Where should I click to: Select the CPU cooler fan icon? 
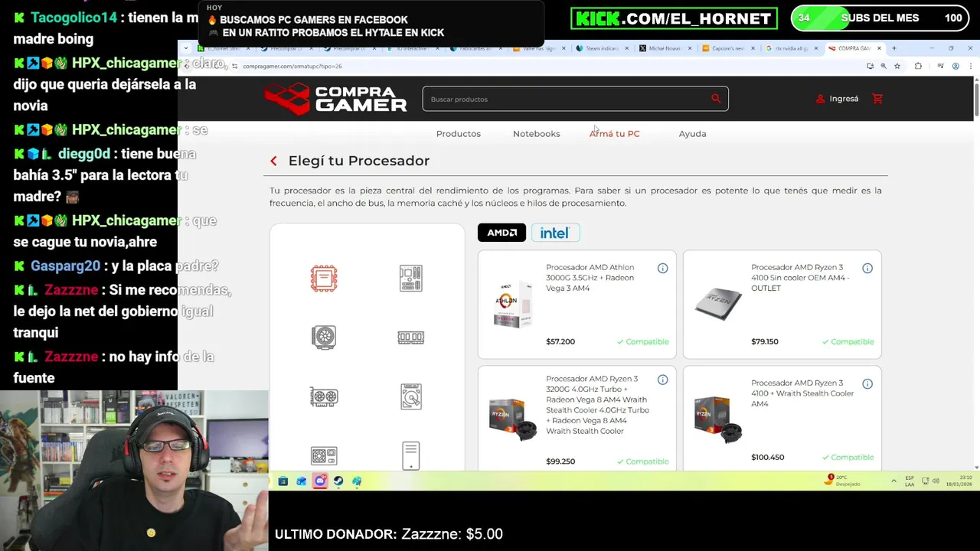point(324,337)
